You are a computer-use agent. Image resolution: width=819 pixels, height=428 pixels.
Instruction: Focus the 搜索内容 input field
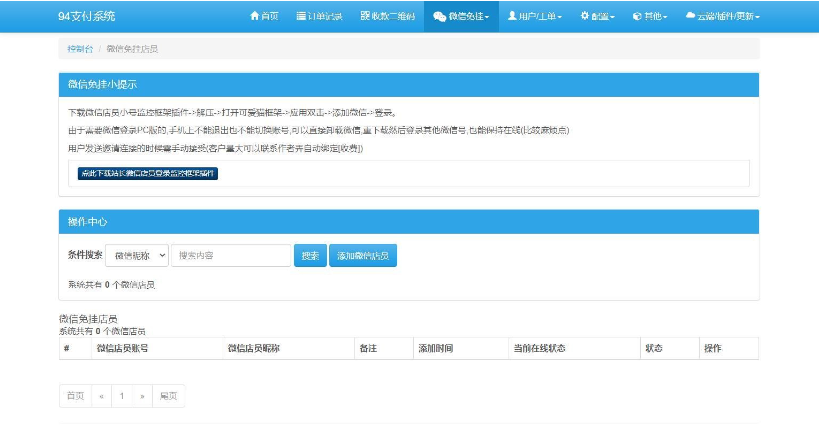pos(231,256)
